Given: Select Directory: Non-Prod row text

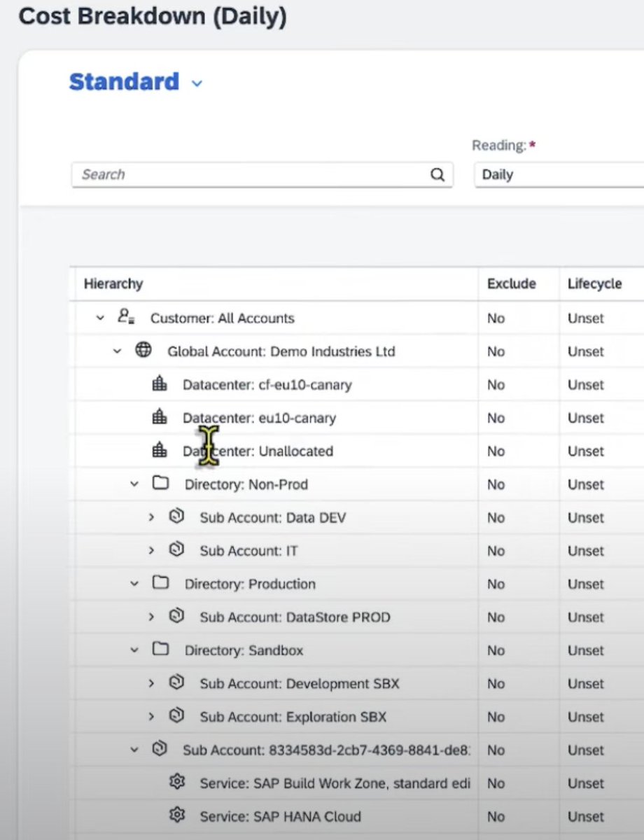Looking at the screenshot, I should point(246,484).
